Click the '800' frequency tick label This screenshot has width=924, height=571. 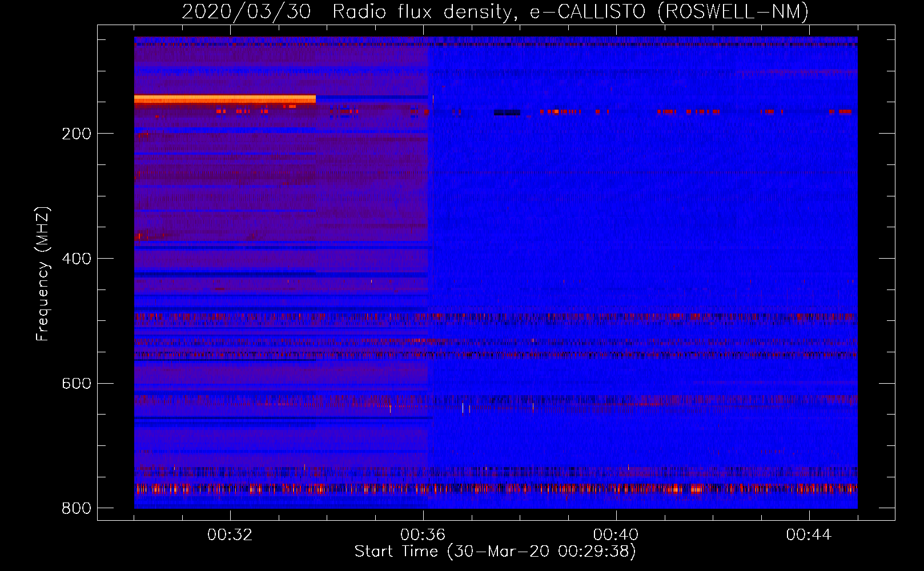(x=77, y=508)
